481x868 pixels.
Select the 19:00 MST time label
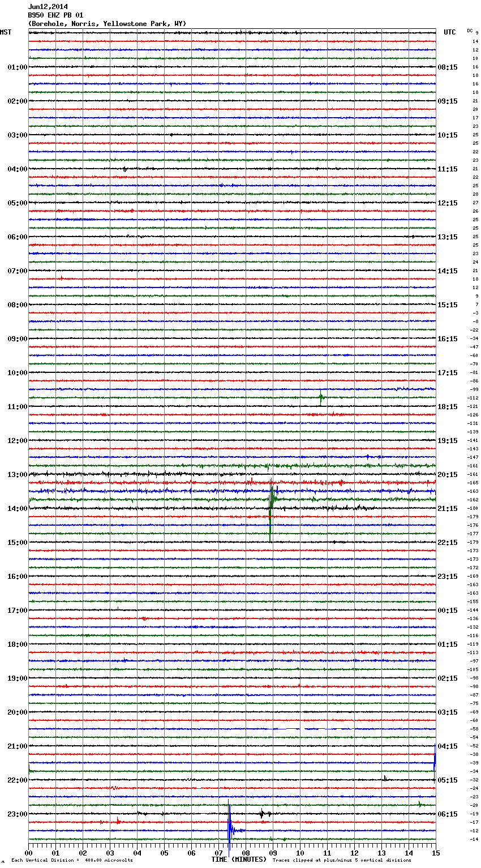click(18, 678)
